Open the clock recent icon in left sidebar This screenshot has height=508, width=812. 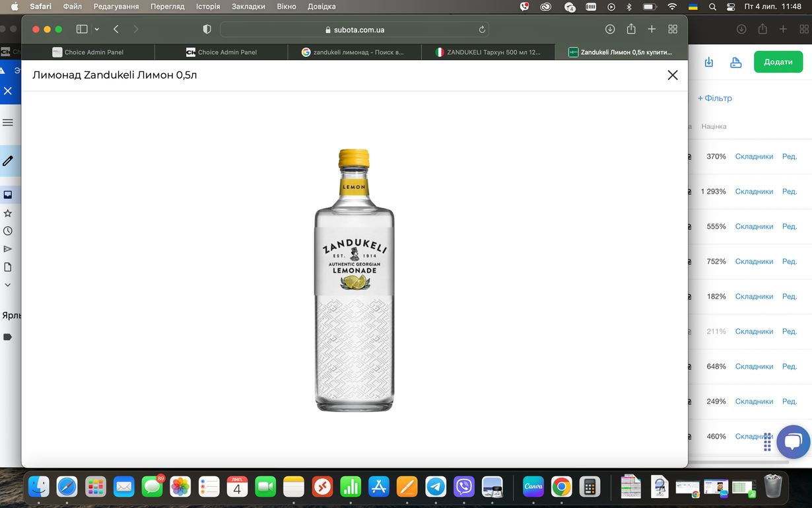pos(8,231)
